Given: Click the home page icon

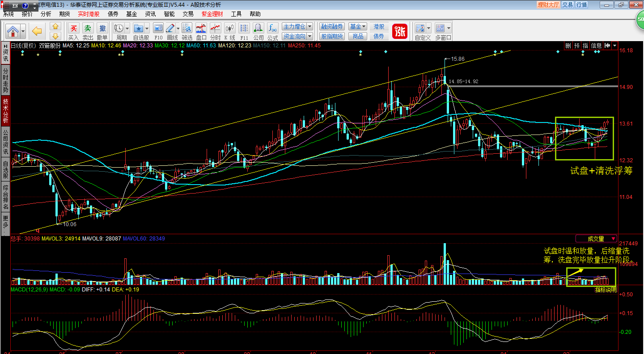Looking at the screenshot, I should pyautogui.click(x=13, y=31).
